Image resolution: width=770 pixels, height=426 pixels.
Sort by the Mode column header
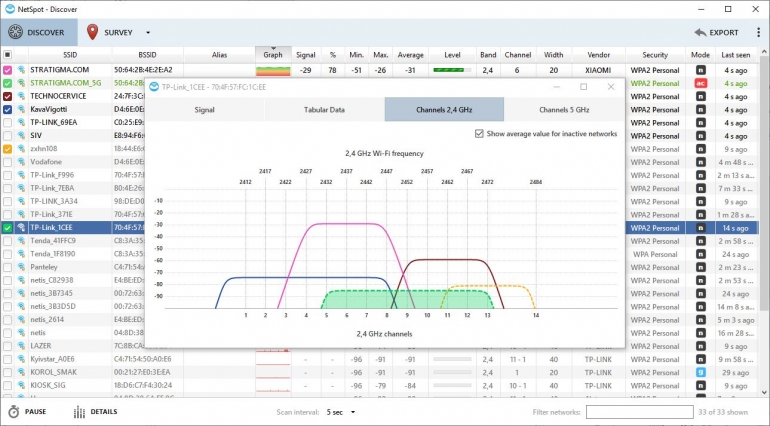(x=700, y=55)
